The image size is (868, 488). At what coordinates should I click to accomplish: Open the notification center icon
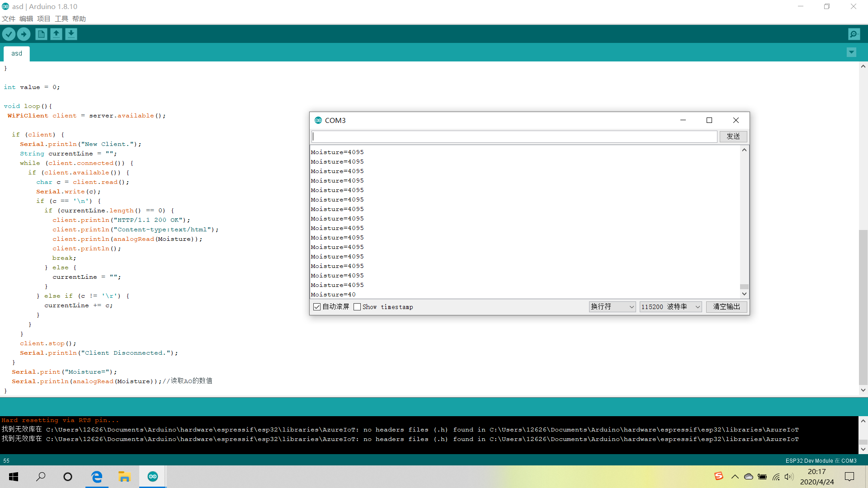click(x=849, y=477)
